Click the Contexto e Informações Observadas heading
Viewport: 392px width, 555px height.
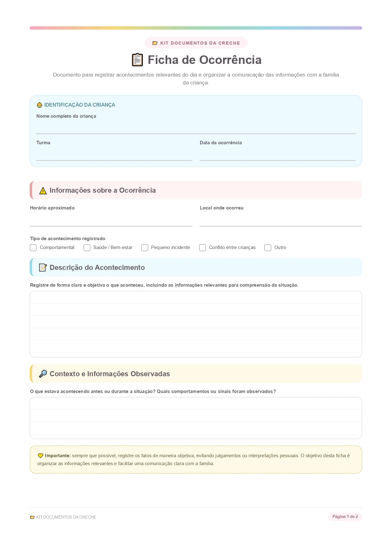tap(110, 374)
